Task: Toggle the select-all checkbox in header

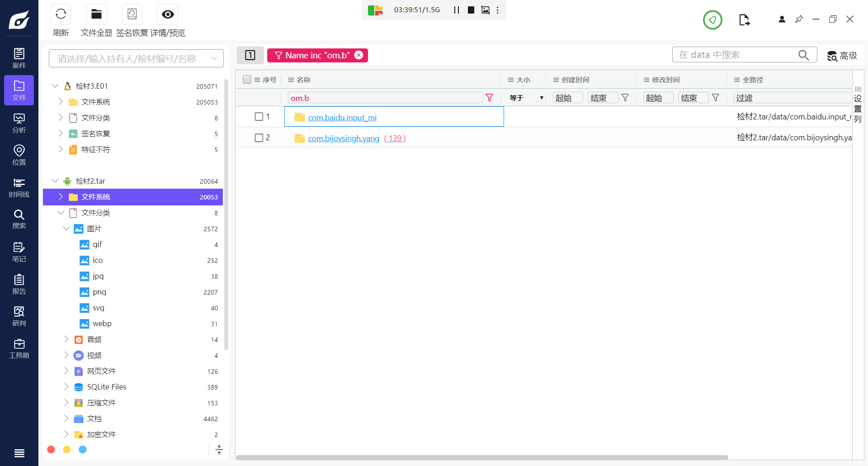Action: click(x=247, y=80)
